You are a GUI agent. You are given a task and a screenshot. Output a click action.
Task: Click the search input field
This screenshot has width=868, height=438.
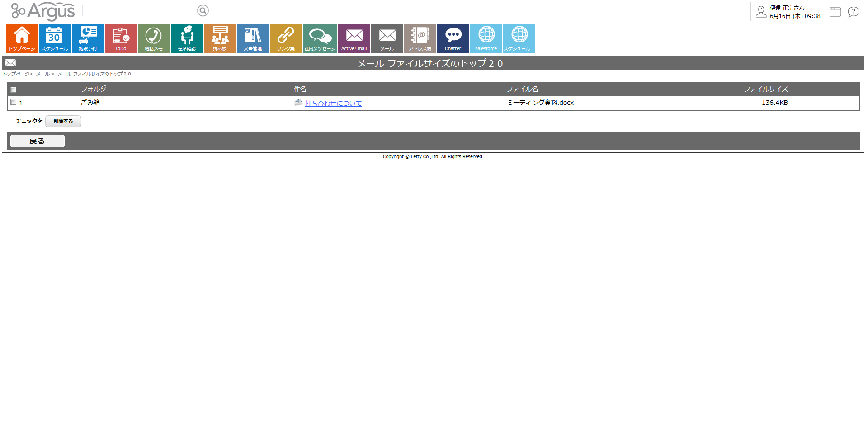[137, 10]
